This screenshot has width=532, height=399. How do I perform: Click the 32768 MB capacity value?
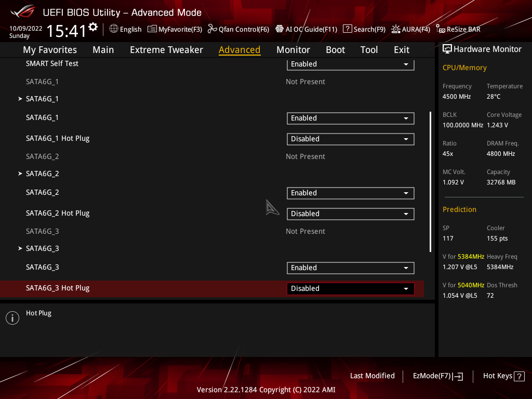click(501, 182)
